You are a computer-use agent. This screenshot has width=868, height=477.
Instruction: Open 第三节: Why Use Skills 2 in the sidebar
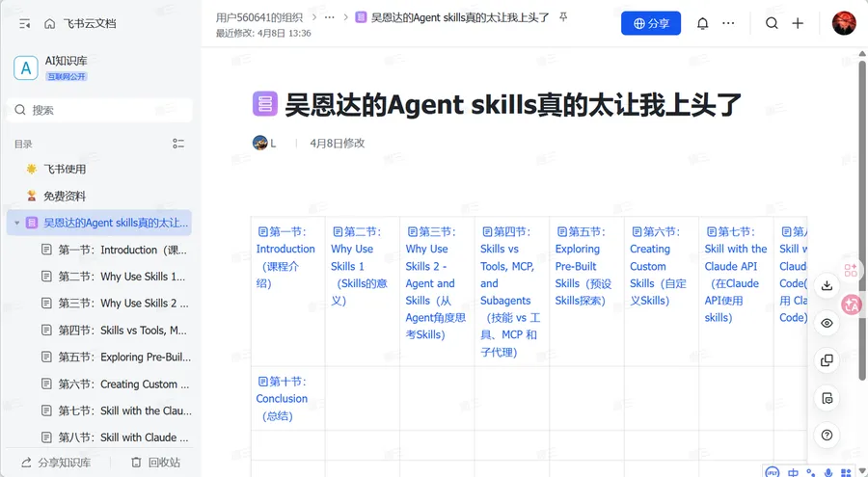[123, 304]
